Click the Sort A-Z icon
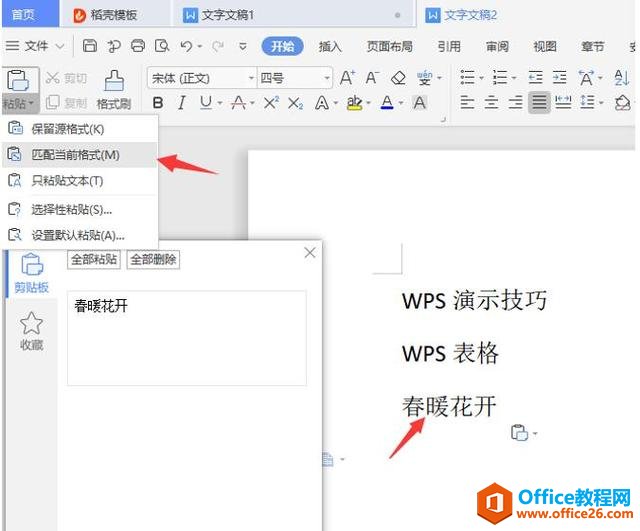640x531 pixels. click(621, 78)
